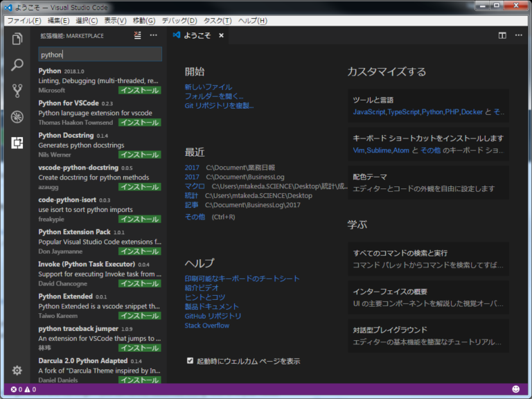The height and width of the screenshot is (399, 532).
Task: Open インターフェイスの概要 card
Action: [x=428, y=297]
